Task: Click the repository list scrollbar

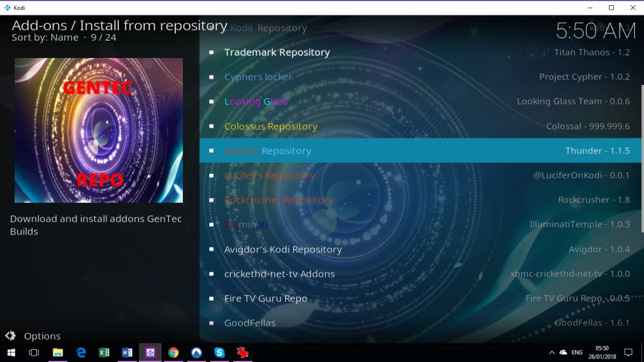Action: click(x=642, y=158)
